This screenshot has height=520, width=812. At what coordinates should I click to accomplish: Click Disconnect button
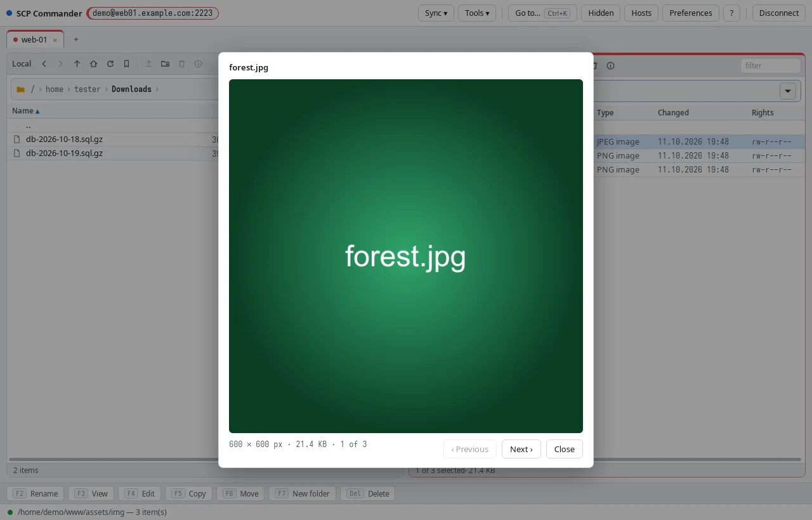coord(779,13)
